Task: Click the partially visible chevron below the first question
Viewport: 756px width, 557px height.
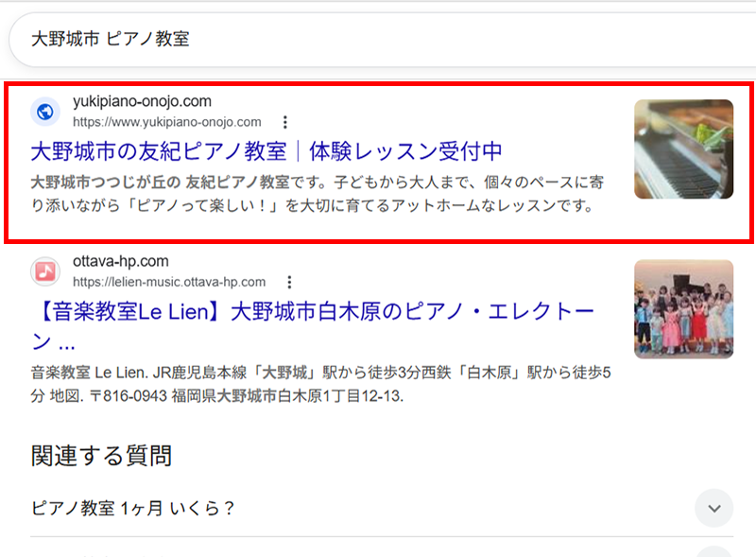Action: 714,551
